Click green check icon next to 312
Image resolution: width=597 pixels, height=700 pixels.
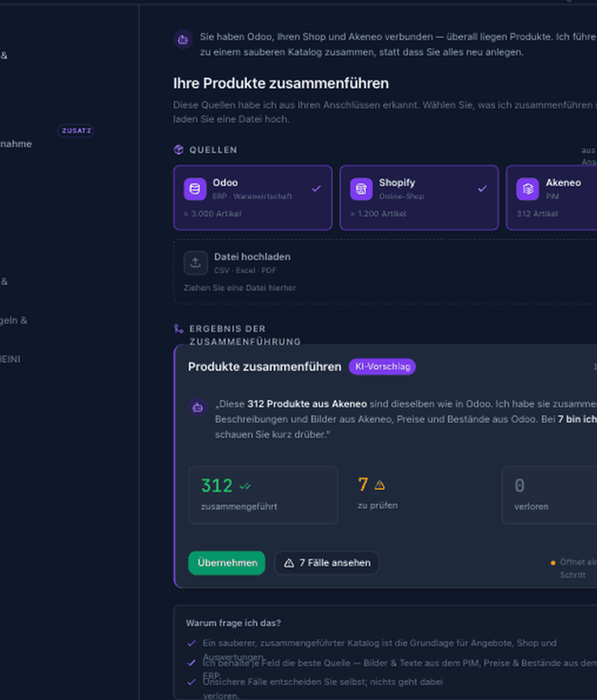pos(245,486)
